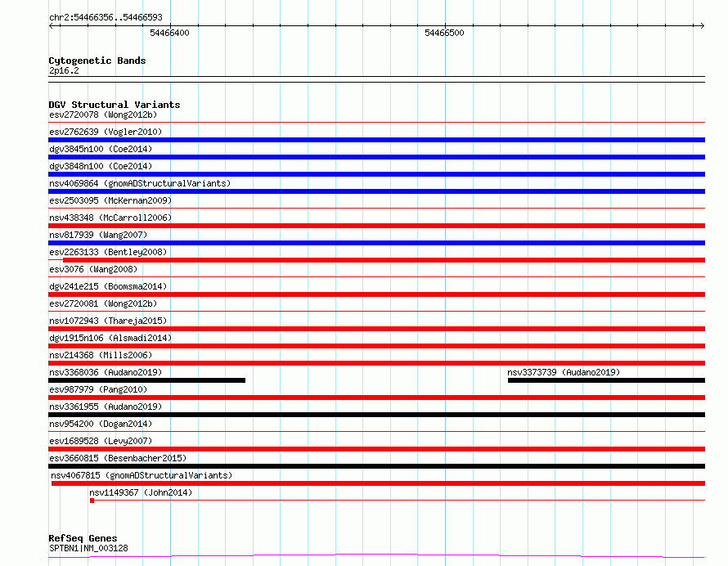Click the 54466500 ruler position label
Image resolution: width=728 pixels, height=566 pixels.
pyautogui.click(x=444, y=33)
